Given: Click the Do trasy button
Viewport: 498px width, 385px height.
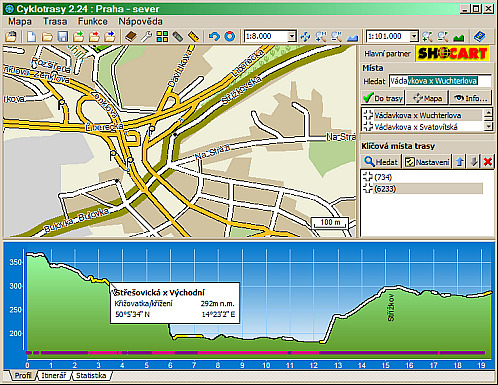Looking at the screenshot, I should click(383, 98).
